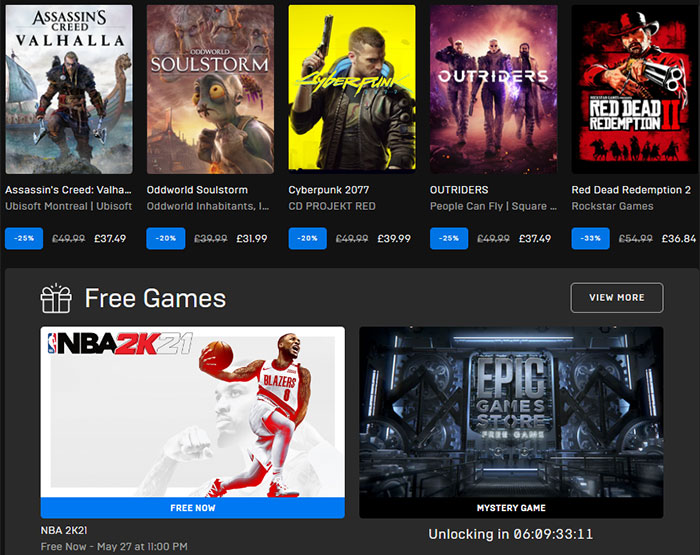The width and height of the screenshot is (700, 555).
Task: Click the OUTRIDERS title text
Action: pyautogui.click(x=459, y=190)
